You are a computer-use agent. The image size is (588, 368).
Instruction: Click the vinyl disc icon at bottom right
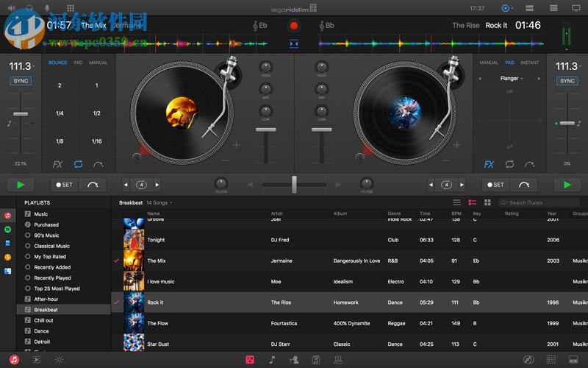(x=528, y=360)
